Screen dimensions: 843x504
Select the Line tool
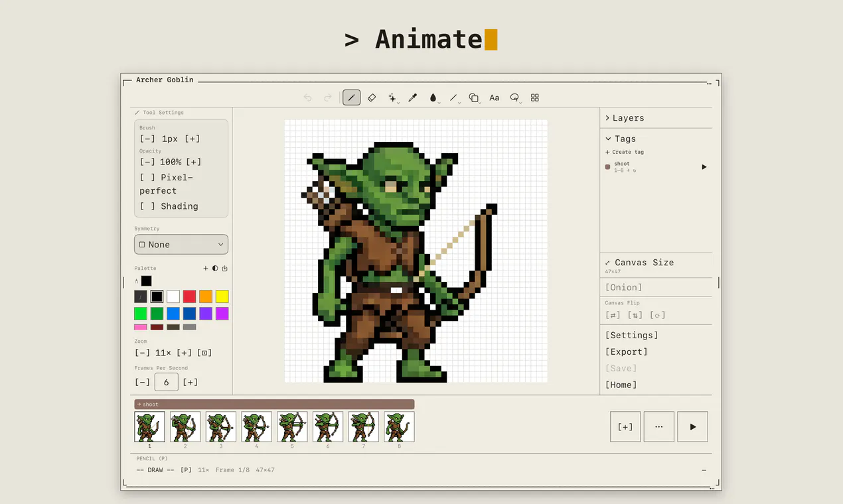pos(453,97)
